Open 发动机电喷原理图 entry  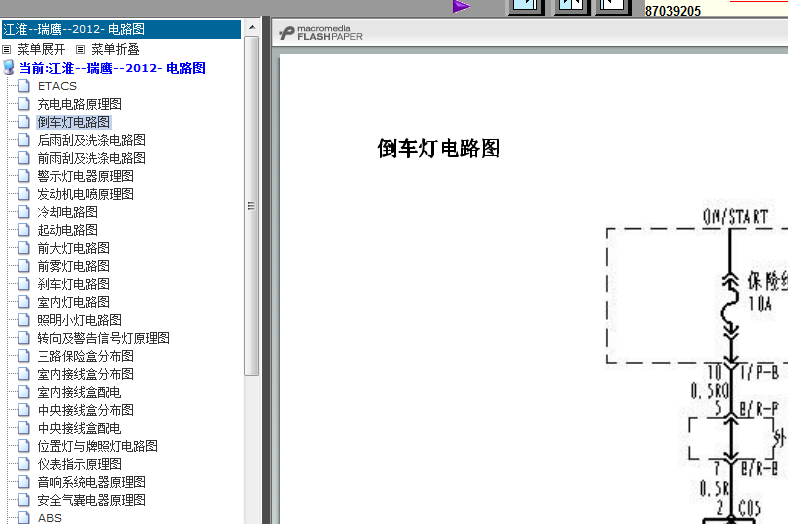85,194
